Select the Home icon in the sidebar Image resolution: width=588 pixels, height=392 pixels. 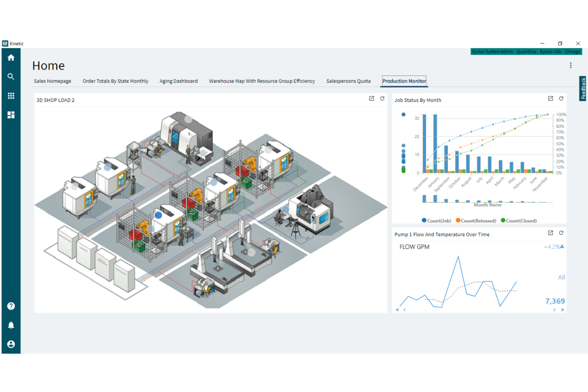(11, 57)
